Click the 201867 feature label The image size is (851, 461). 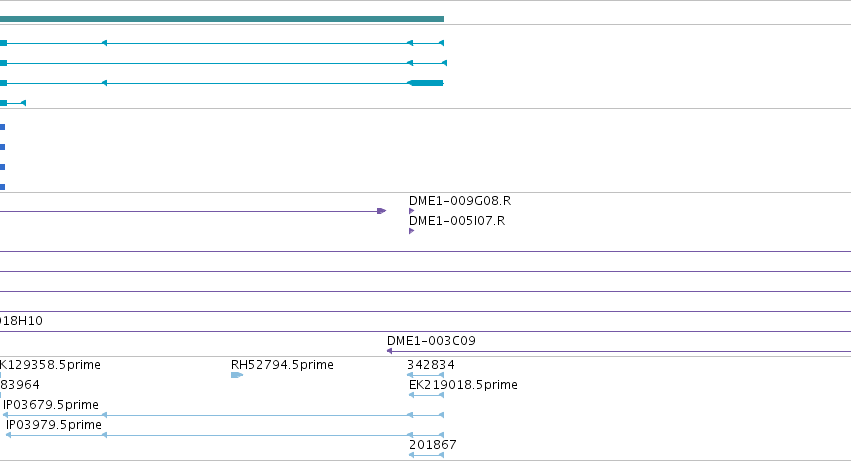click(433, 445)
